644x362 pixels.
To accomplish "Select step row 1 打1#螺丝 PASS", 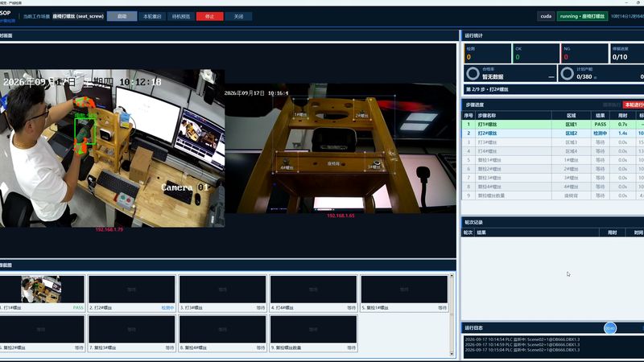I will [x=553, y=124].
